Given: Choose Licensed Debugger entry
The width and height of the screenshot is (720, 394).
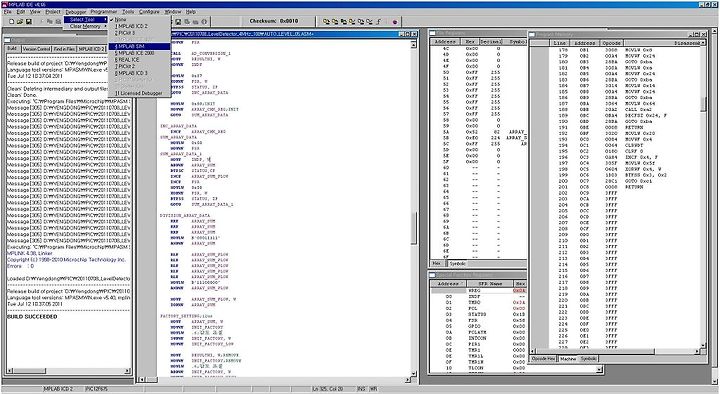Looking at the screenshot, I should [139, 93].
